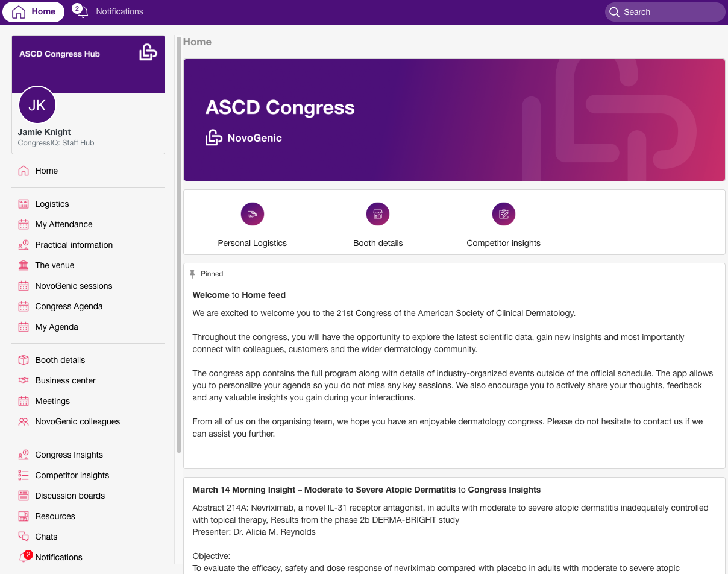Image resolution: width=728 pixels, height=574 pixels.
Task: Click 'Presenter: Dr. Alicia M. Reynolds' text
Action: click(x=254, y=532)
